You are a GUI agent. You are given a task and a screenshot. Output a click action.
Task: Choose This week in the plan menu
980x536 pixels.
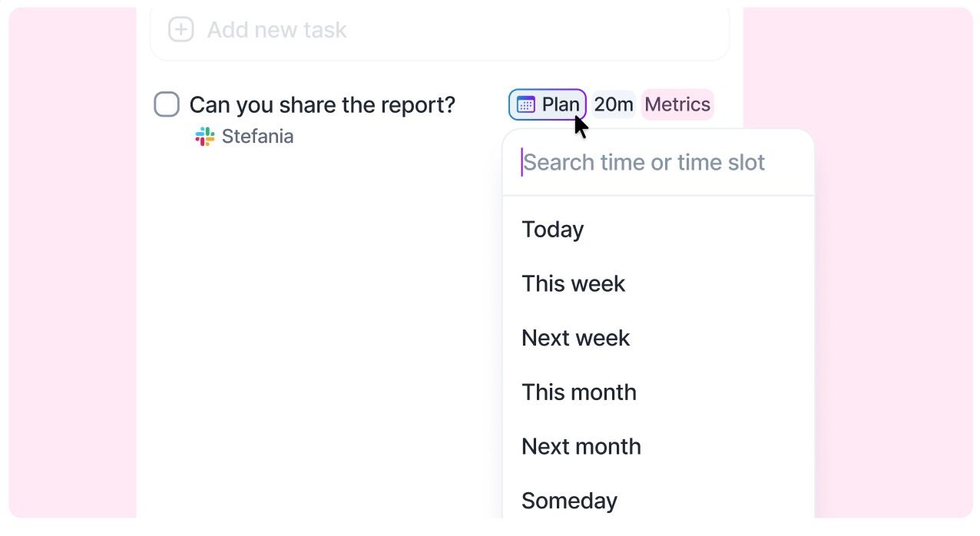pos(574,284)
